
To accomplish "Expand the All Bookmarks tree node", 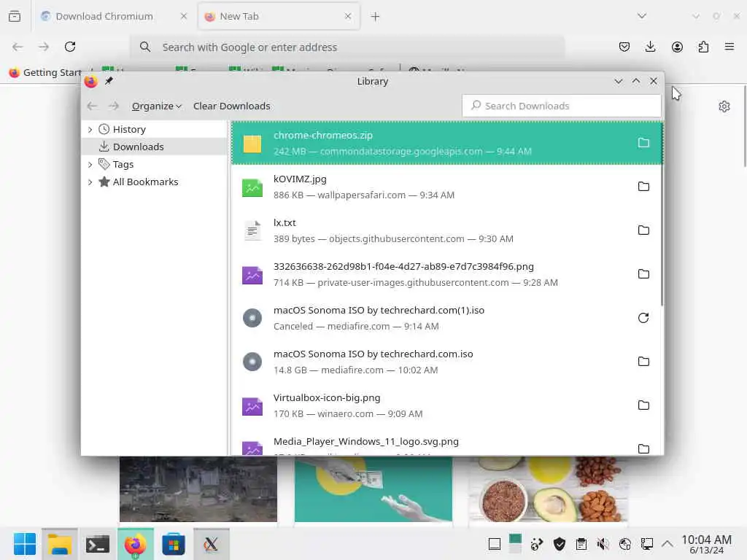I will click(x=90, y=182).
